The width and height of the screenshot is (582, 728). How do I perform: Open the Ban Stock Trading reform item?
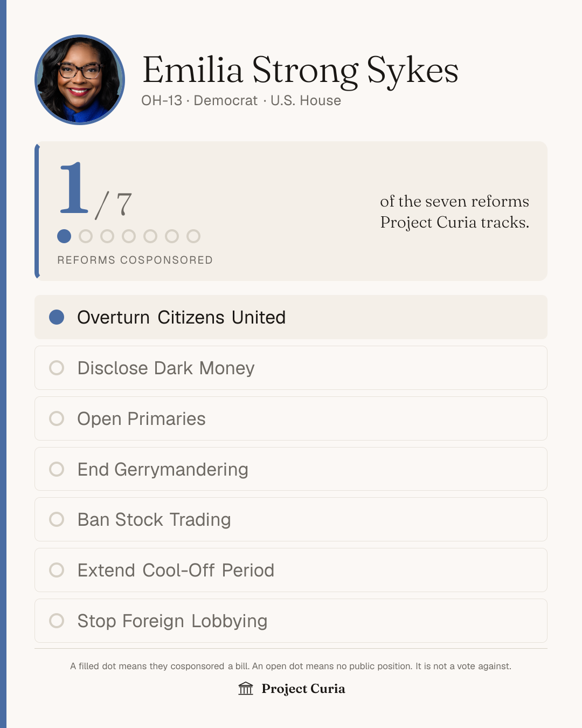point(291,519)
